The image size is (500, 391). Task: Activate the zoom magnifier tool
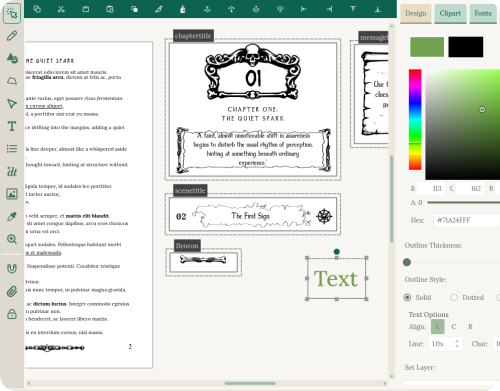pos(12,239)
